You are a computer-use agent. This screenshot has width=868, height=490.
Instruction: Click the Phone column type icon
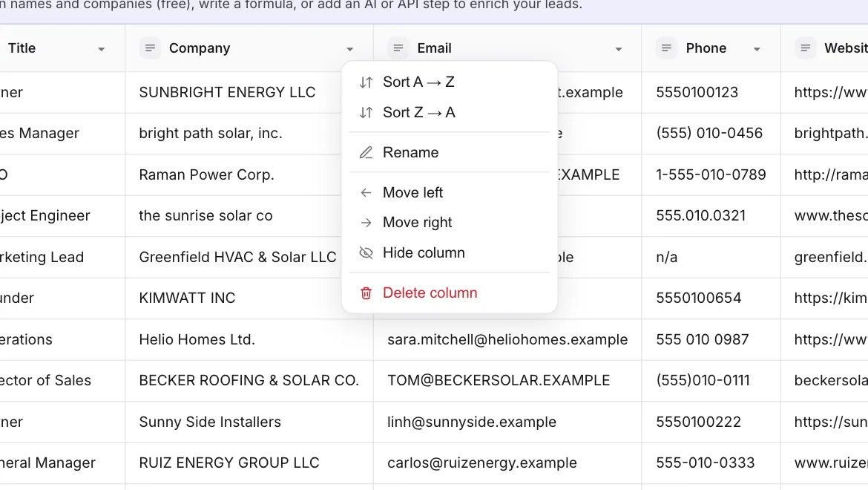tap(666, 48)
